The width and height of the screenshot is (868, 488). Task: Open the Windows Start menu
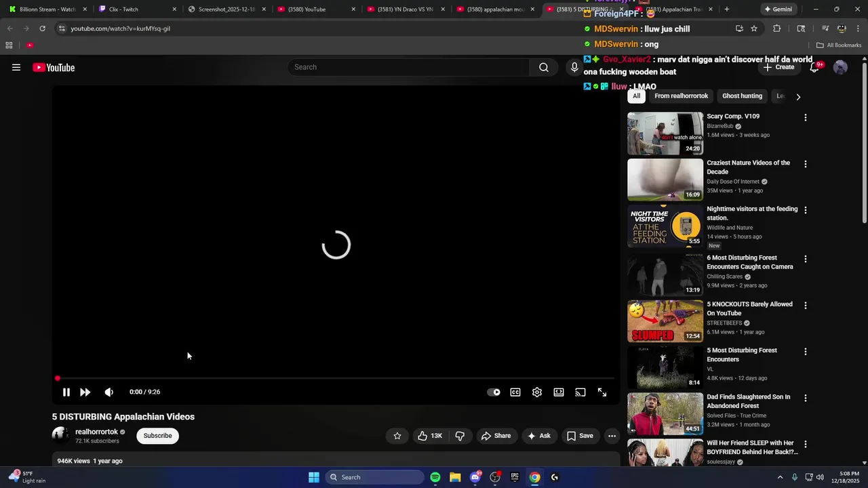(314, 477)
